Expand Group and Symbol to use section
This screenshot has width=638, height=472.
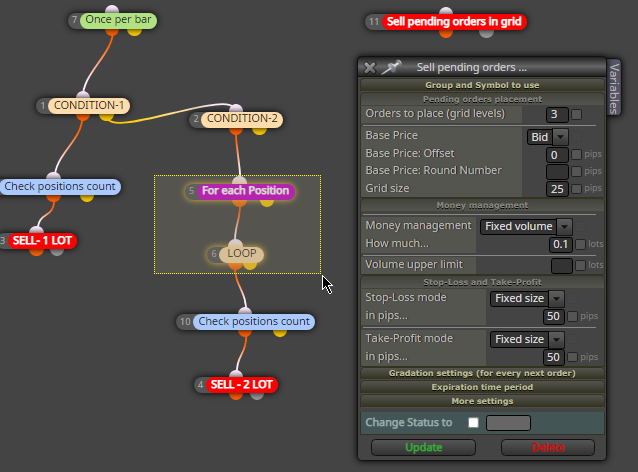tap(482, 85)
